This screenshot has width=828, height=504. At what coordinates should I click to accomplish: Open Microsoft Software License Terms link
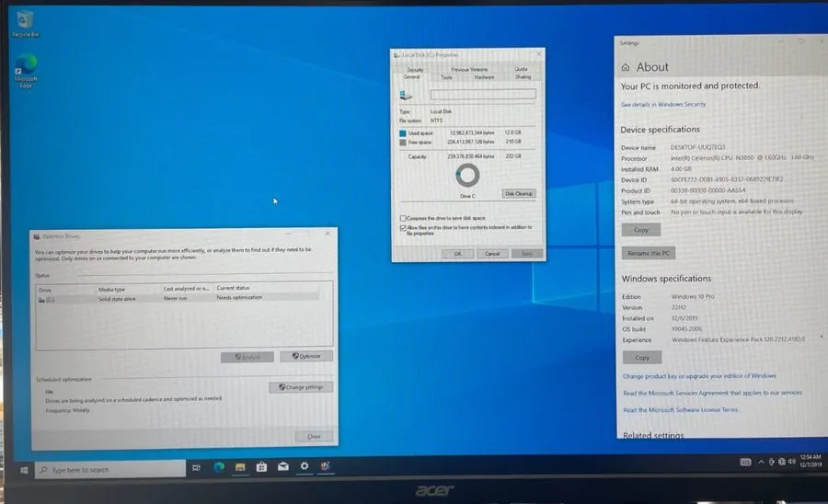(680, 410)
